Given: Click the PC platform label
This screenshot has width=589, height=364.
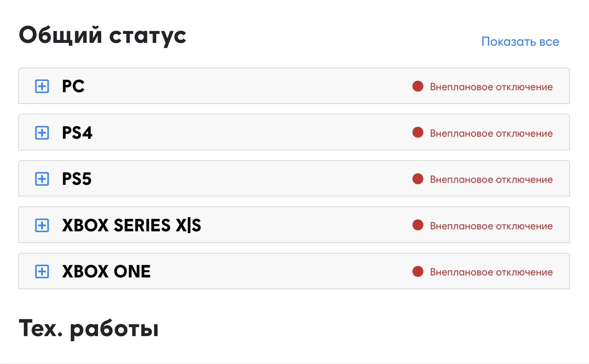Looking at the screenshot, I should pyautogui.click(x=73, y=86).
